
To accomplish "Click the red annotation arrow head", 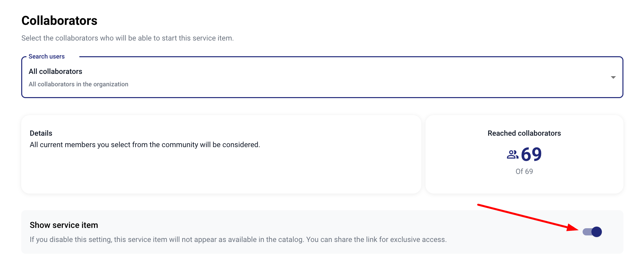I will tap(574, 228).
